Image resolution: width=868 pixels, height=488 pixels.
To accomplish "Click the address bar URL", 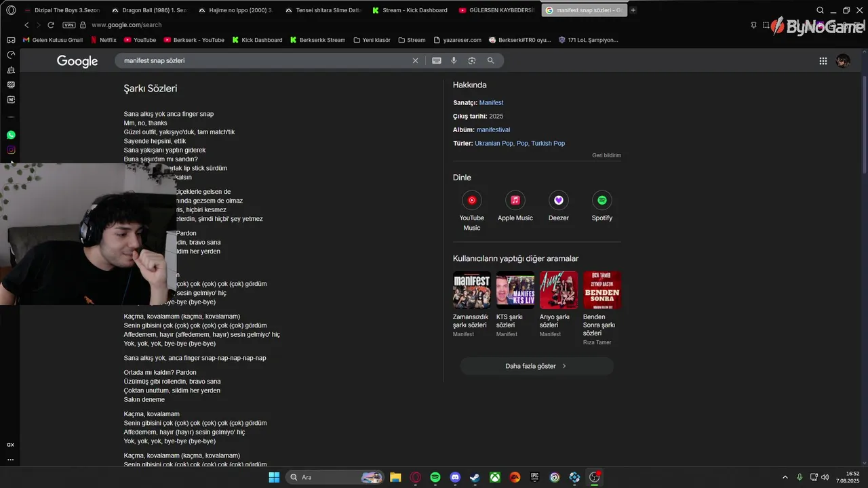I will click(x=126, y=25).
